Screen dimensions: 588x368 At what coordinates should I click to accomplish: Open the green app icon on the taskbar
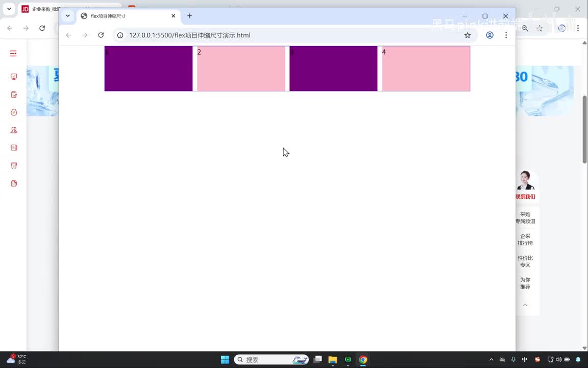348,360
